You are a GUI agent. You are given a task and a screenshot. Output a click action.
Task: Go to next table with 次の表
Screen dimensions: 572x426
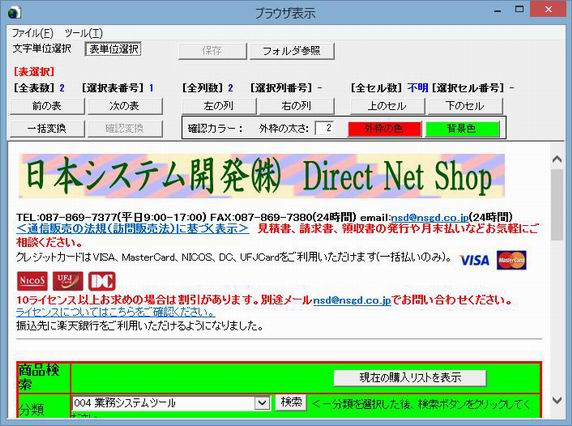(x=125, y=106)
